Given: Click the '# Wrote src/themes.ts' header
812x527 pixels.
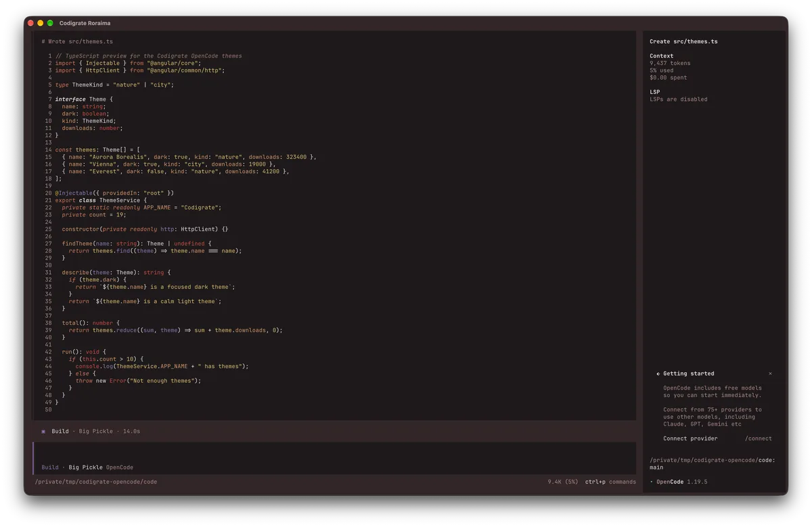Looking at the screenshot, I should point(77,41).
